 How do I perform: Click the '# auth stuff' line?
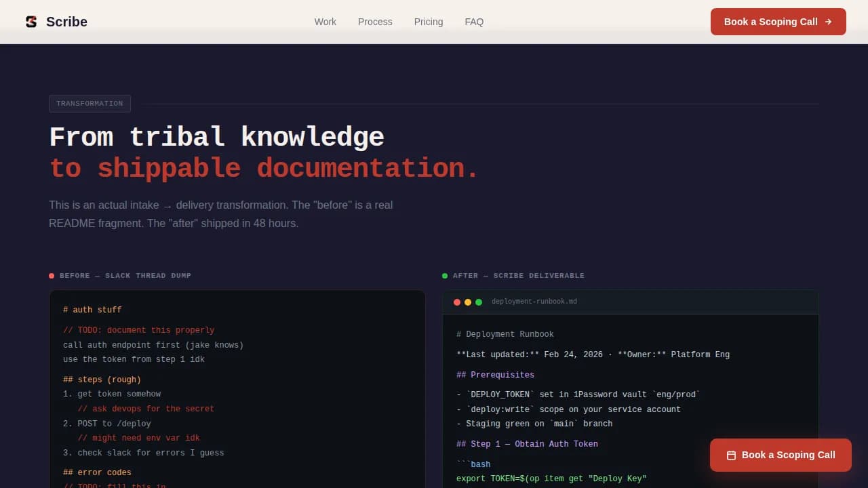92,310
